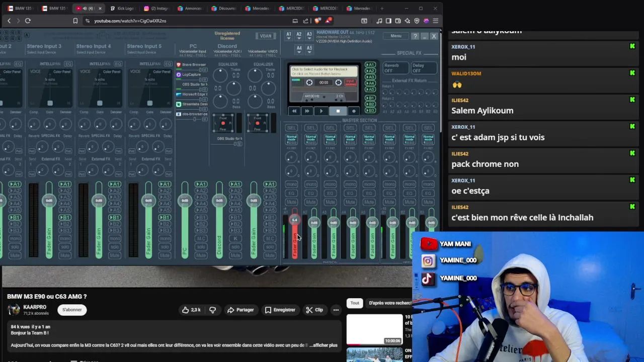
Task: Play the Voicemeeter cassette
Action: pyautogui.click(x=321, y=111)
